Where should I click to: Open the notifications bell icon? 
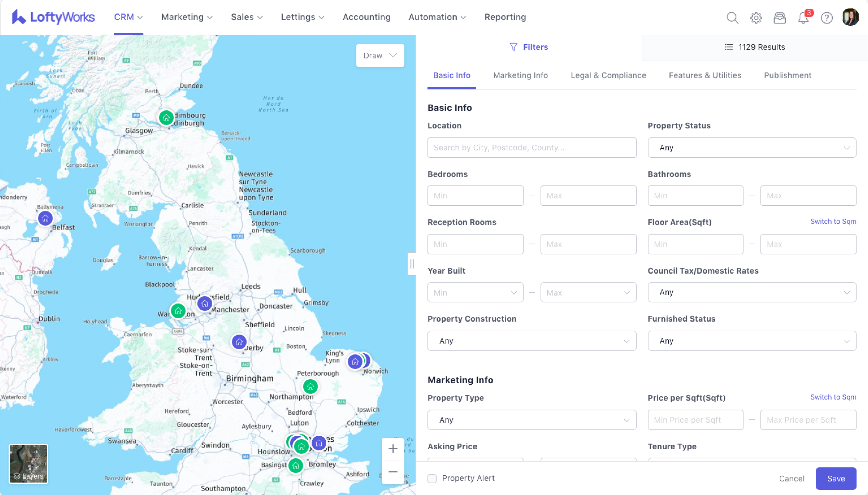803,17
